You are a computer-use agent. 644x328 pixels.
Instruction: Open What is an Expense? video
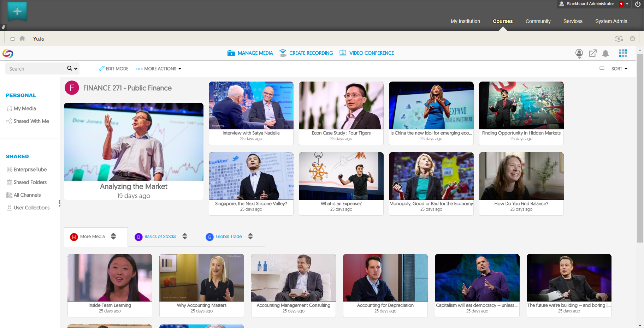tap(341, 184)
